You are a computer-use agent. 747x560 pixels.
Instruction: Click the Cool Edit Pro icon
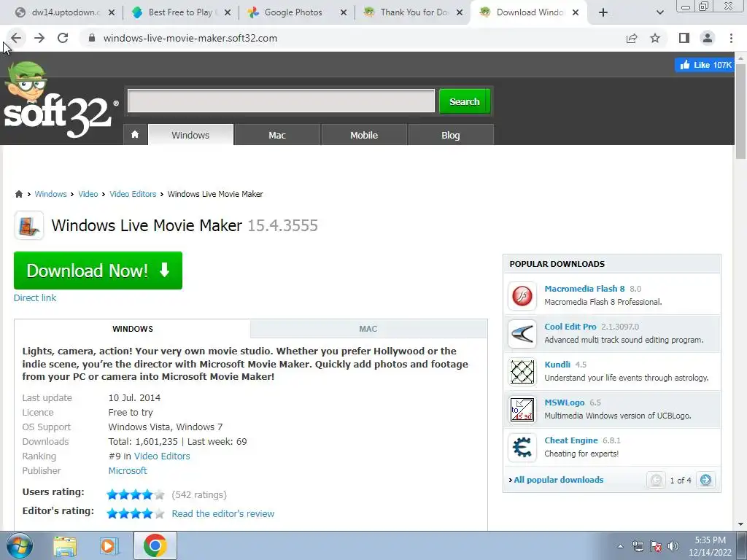(522, 333)
